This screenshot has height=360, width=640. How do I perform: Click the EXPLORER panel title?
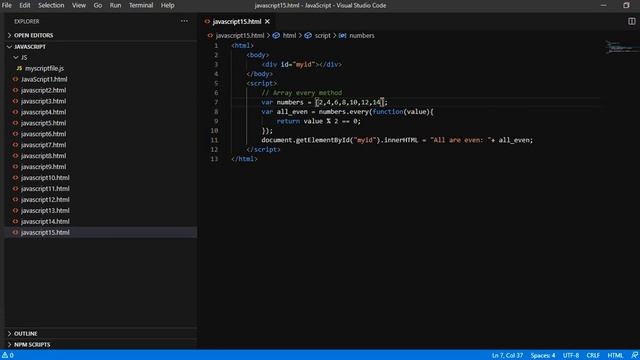tap(27, 21)
